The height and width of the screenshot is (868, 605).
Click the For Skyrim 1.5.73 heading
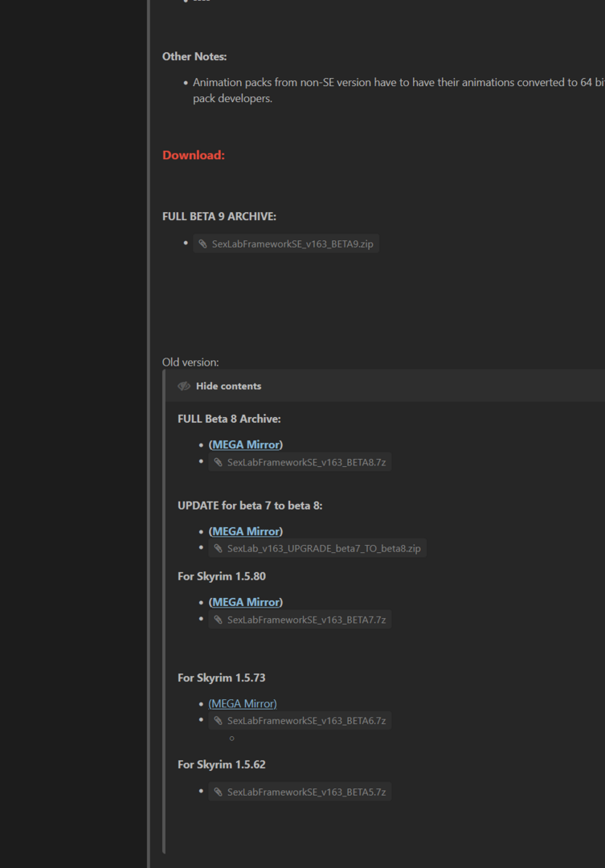tap(222, 678)
